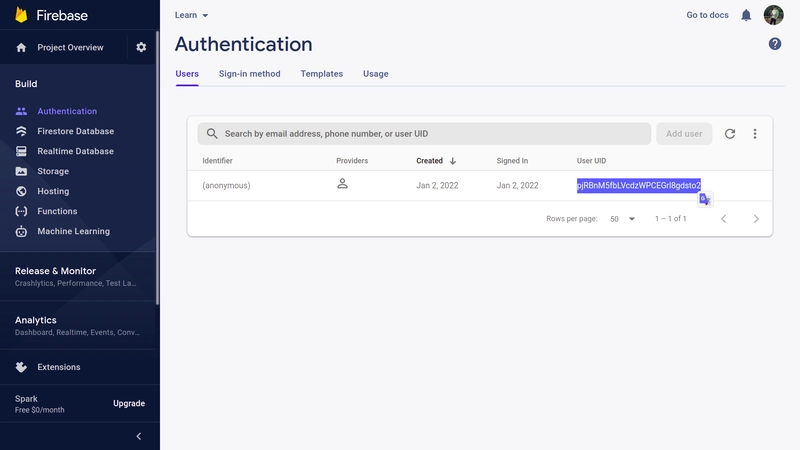Click the Spark plan label

click(x=26, y=398)
